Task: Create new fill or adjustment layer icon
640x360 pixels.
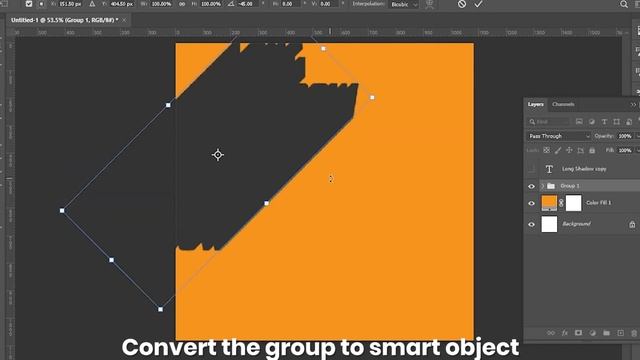Action: tap(592, 333)
